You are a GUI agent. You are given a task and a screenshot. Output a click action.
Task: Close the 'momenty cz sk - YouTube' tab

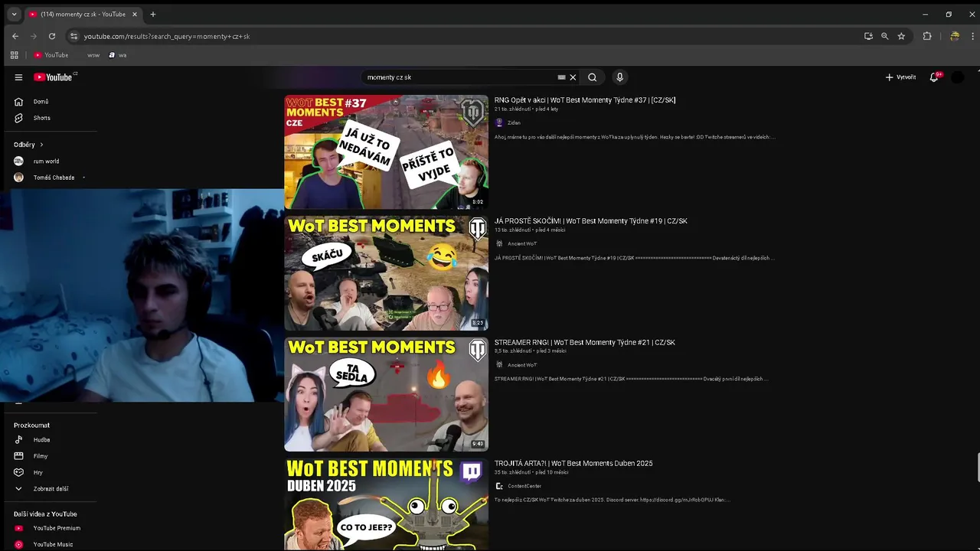[x=135, y=14]
